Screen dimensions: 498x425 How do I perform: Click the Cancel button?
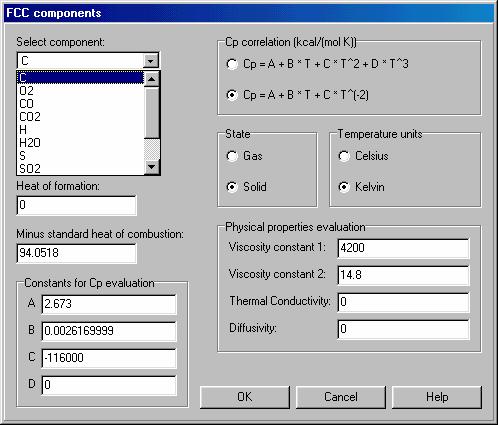click(x=341, y=397)
